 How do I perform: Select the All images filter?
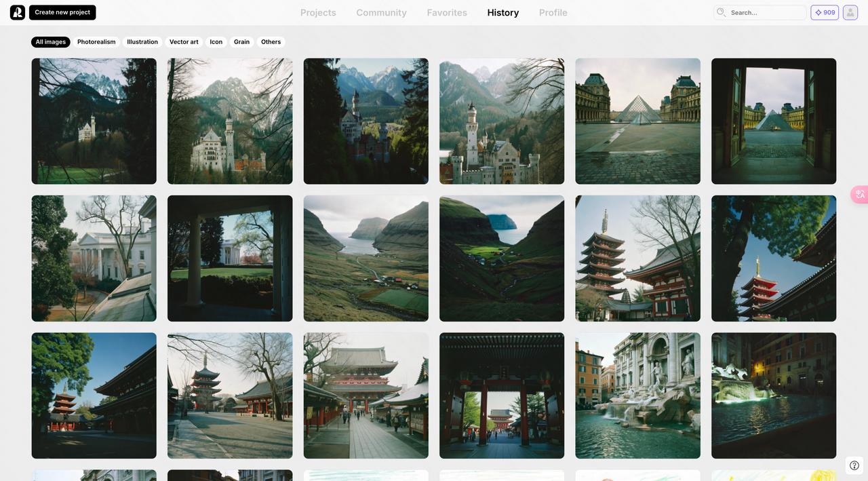(x=51, y=42)
